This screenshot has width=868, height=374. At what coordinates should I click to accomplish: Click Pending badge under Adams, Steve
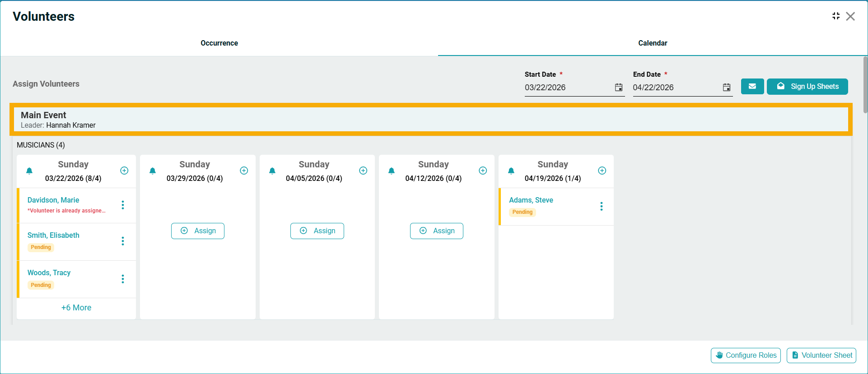pos(523,212)
